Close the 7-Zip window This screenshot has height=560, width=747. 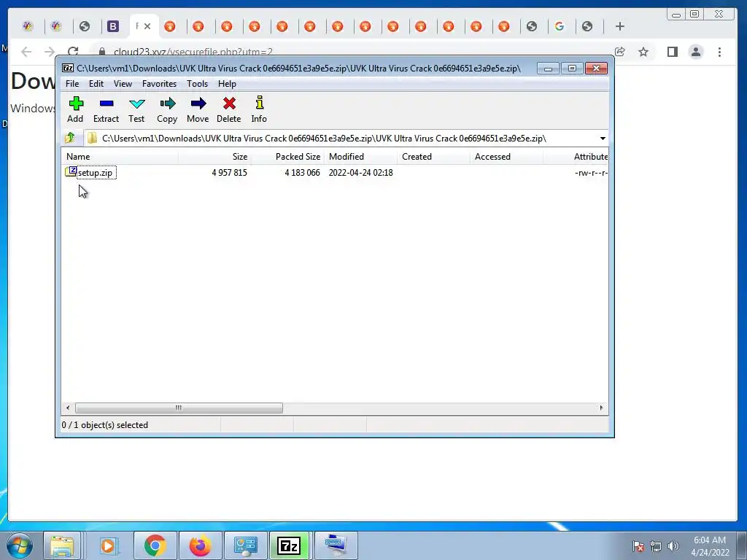tap(596, 69)
